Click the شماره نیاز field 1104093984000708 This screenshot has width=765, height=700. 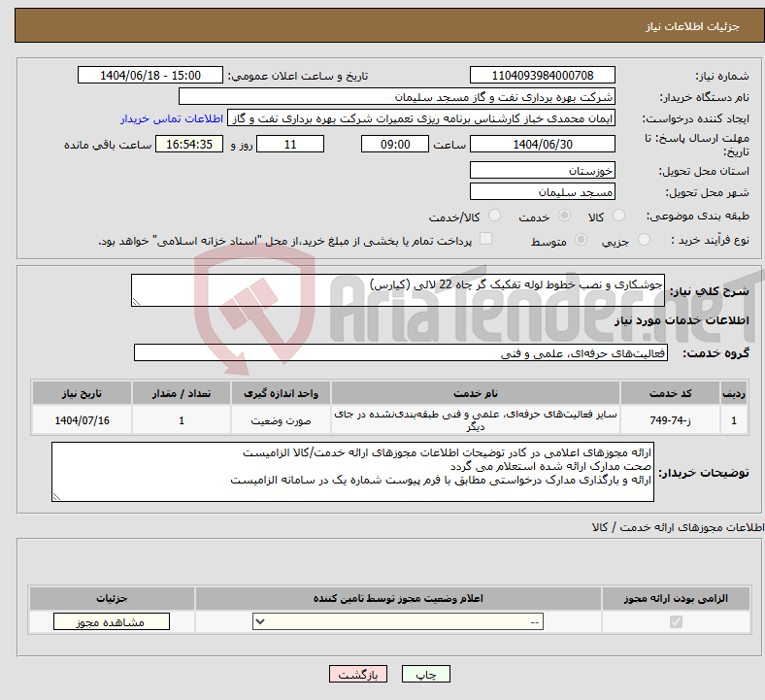(x=542, y=76)
